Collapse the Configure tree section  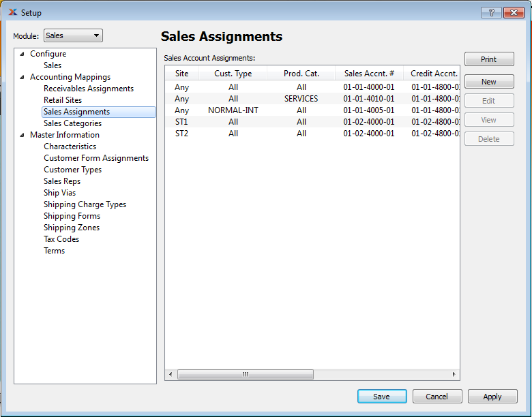(x=22, y=54)
